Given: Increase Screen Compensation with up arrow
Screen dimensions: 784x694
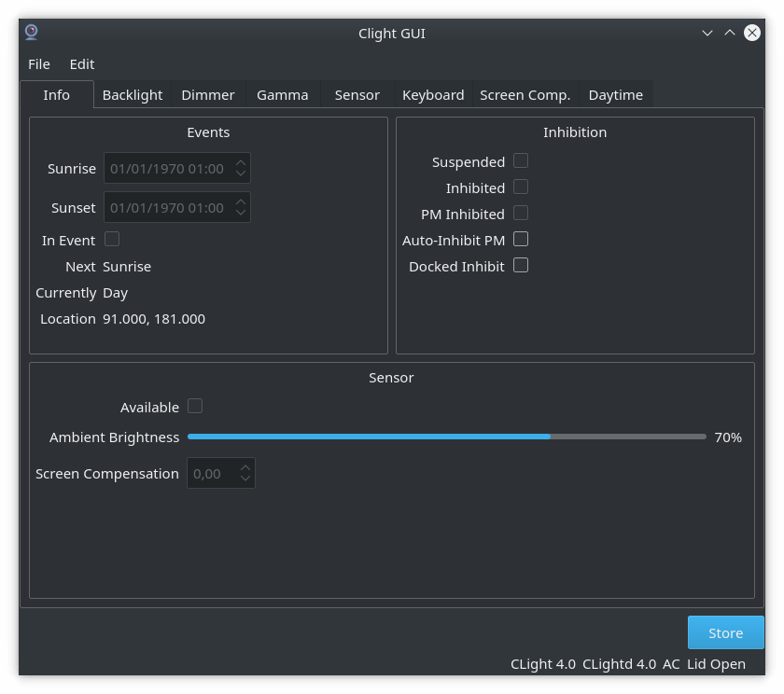Looking at the screenshot, I should [245, 468].
